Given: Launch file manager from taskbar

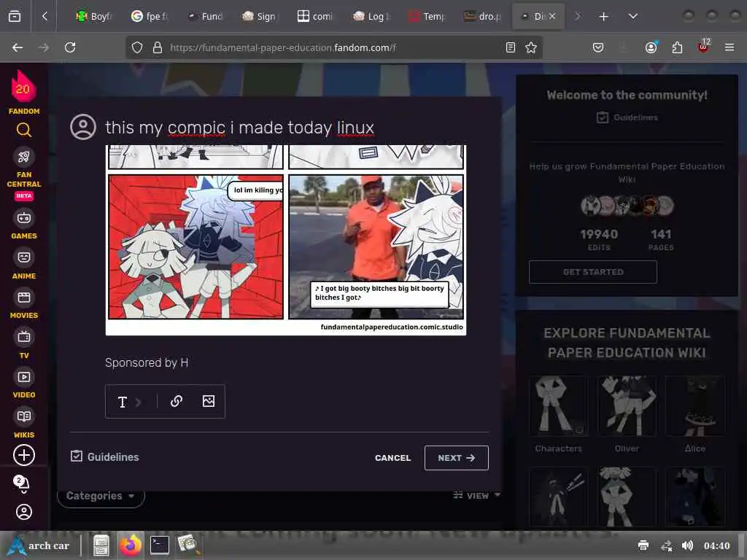Looking at the screenshot, I should (101, 545).
